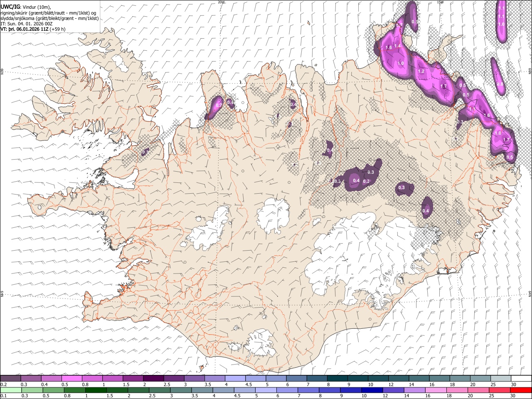Click the '0.1' label under the lower legend

click(3, 396)
